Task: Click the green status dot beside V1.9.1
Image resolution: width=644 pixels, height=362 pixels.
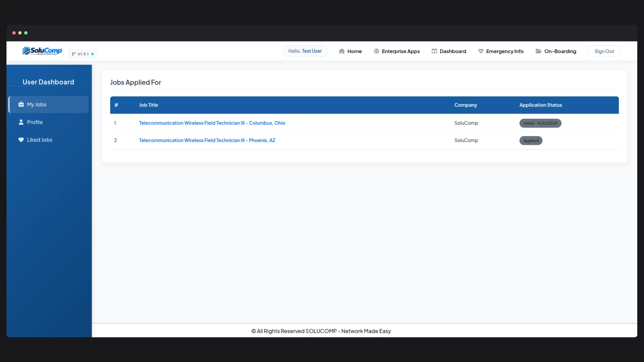Action: [x=93, y=54]
